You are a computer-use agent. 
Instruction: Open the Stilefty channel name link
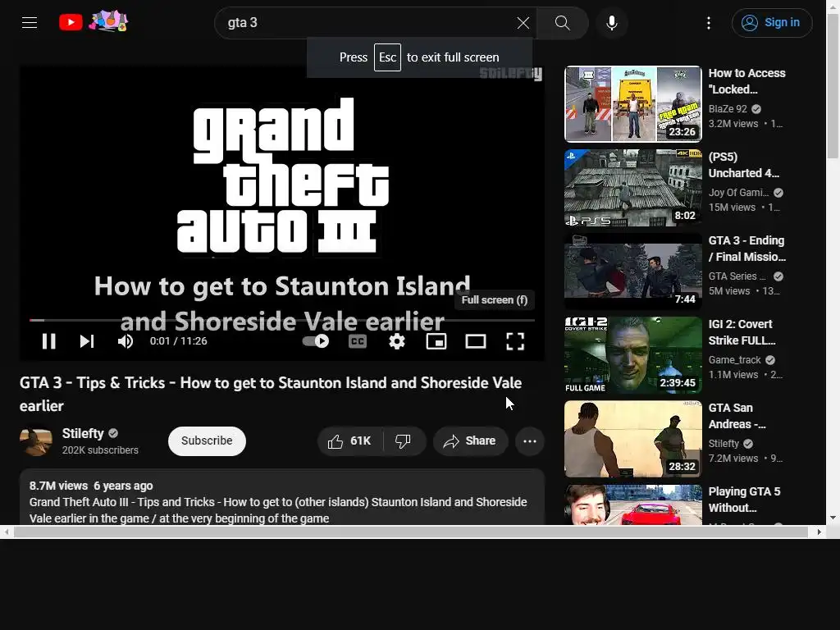coord(83,433)
